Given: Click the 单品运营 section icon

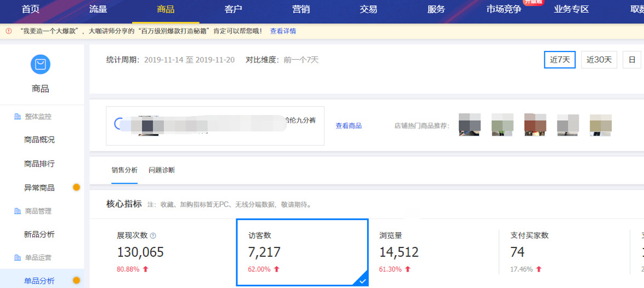Looking at the screenshot, I should [x=17, y=257].
